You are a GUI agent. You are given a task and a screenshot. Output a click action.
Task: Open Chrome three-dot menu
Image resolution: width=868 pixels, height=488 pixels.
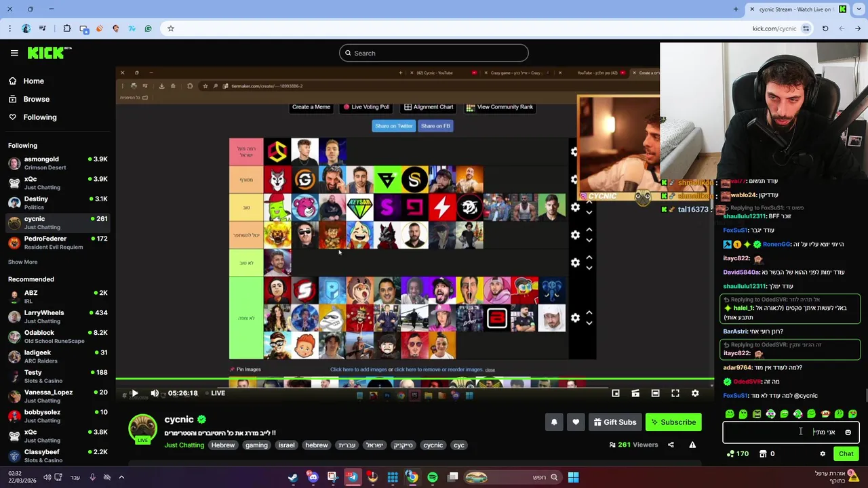pos(9,28)
